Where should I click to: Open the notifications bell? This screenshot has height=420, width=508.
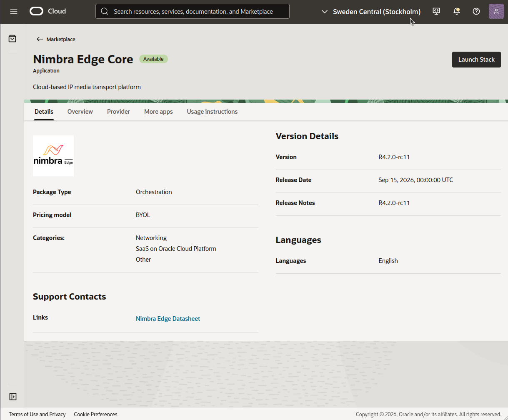tap(456, 11)
